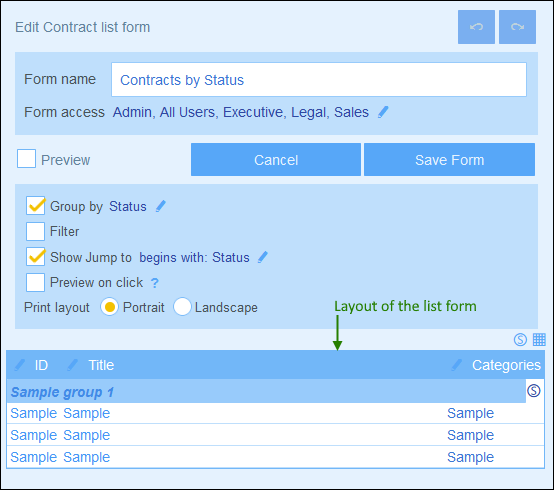The height and width of the screenshot is (490, 554).
Task: Edit Group by Status pencil icon
Action: [161, 206]
